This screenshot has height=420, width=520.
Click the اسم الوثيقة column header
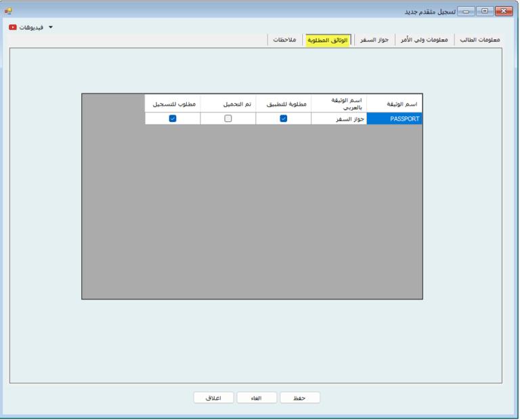click(x=394, y=104)
